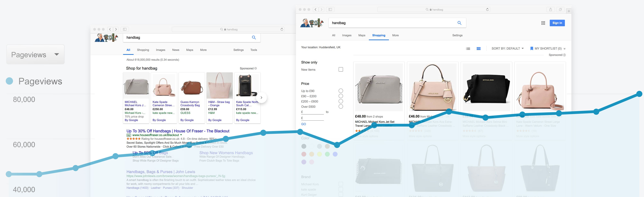The image size is (644, 197).
Task: Open Images tab in right browser window
Action: tap(347, 35)
